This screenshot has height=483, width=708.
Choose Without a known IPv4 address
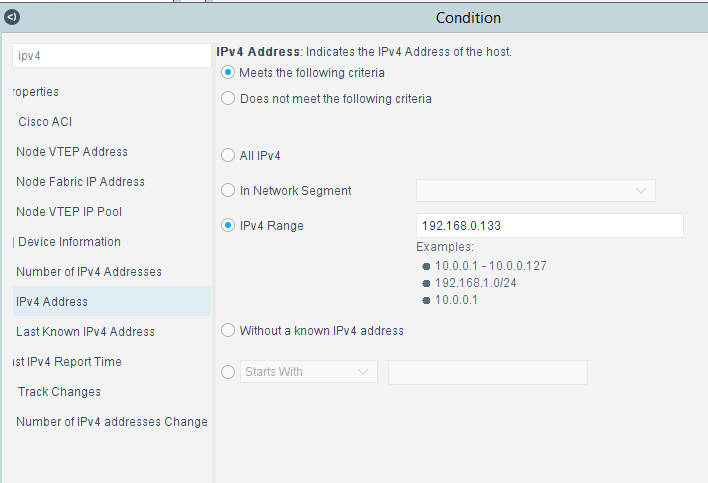[x=228, y=330]
